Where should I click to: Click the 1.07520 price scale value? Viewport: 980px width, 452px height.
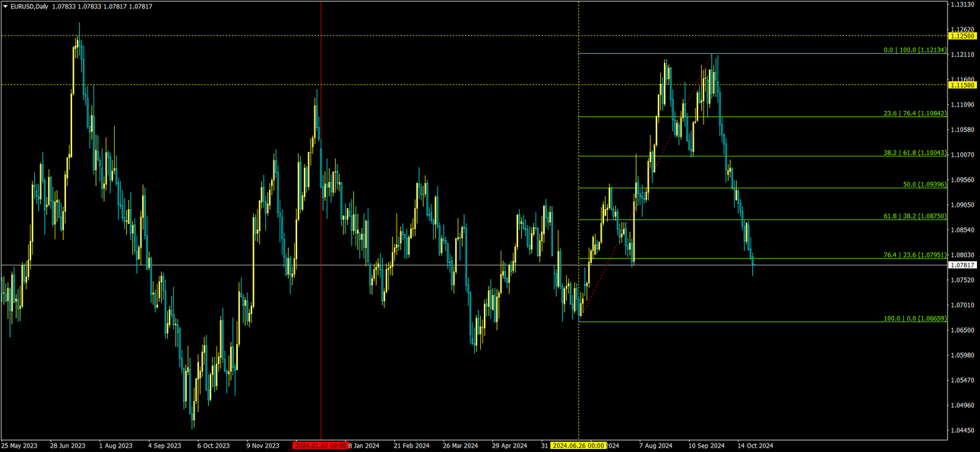click(x=963, y=280)
